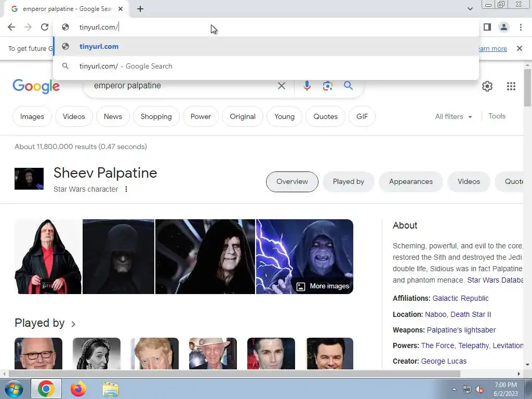Open the Chrome profile avatar
The height and width of the screenshot is (399, 532).
504,27
